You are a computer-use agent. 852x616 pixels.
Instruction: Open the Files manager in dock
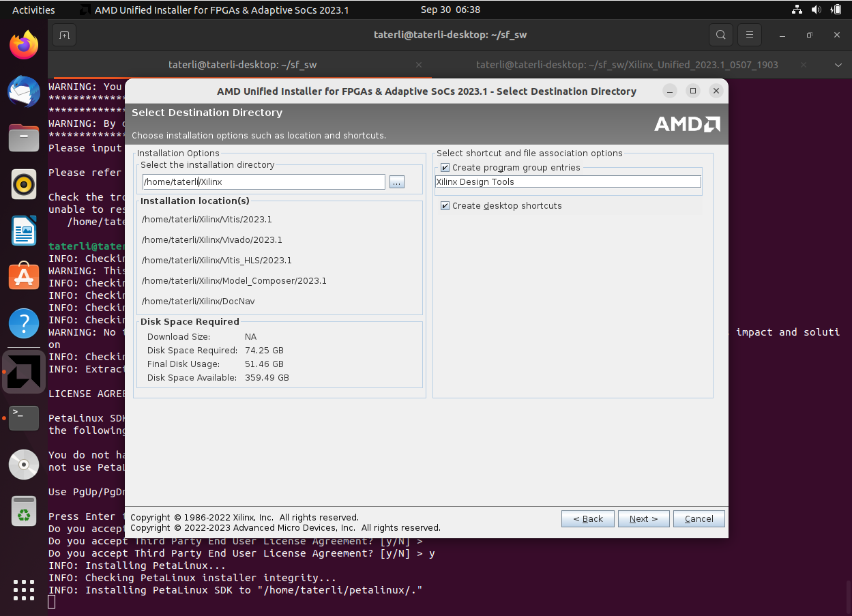coord(24,138)
